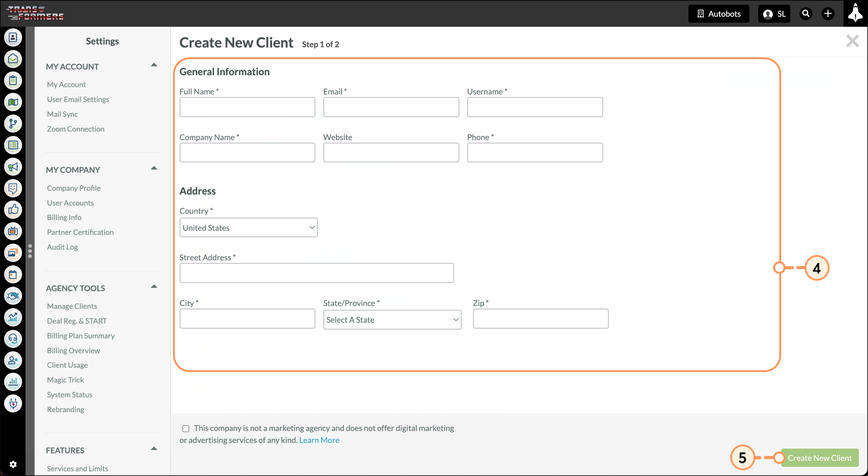Open the folded map sidebar icon

point(13,102)
